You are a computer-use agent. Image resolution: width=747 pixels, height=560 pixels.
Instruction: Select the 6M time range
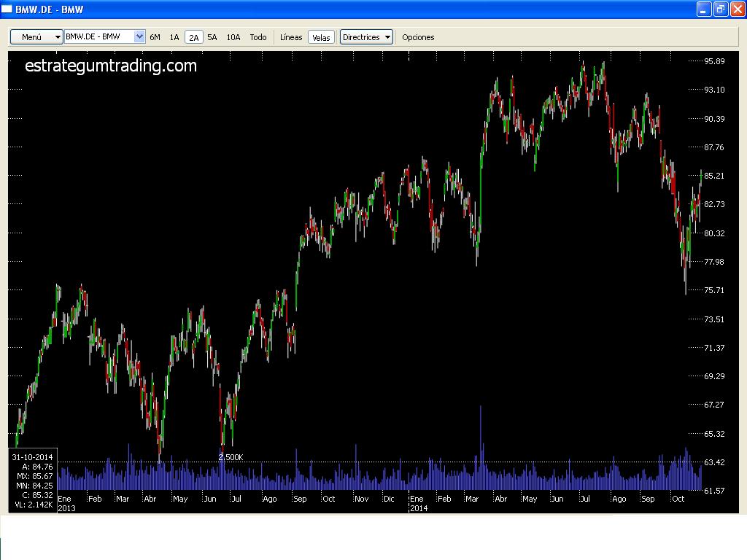(x=155, y=37)
